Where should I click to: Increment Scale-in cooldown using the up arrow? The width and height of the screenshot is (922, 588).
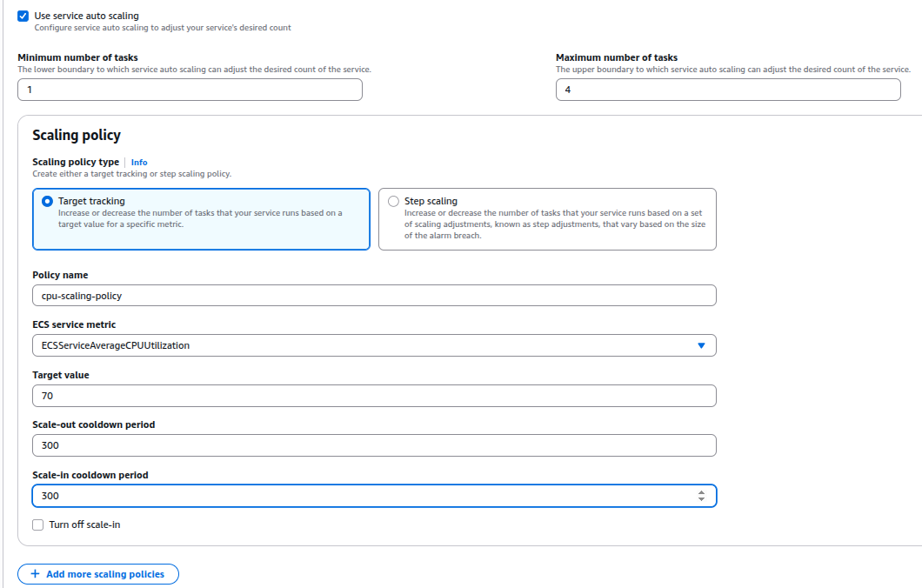701,492
